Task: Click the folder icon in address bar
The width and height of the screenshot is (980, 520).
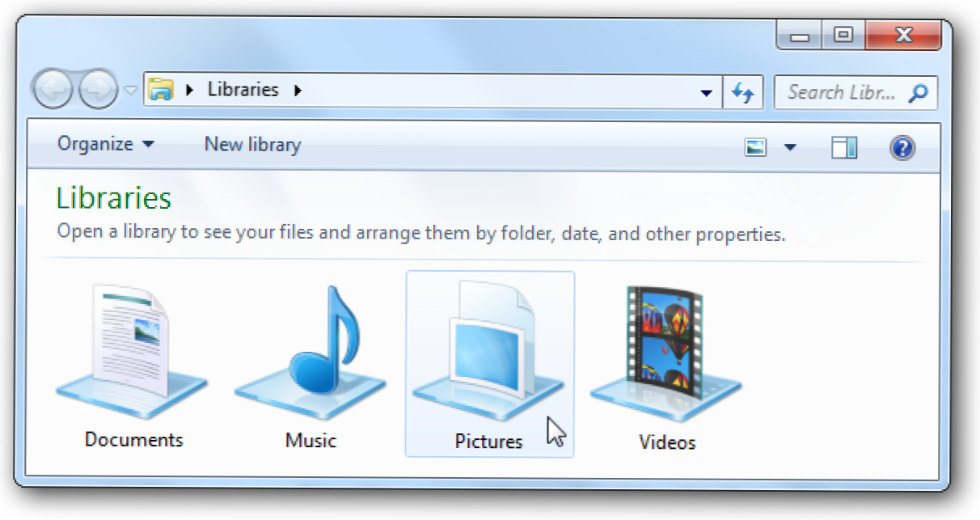Action: (x=163, y=91)
